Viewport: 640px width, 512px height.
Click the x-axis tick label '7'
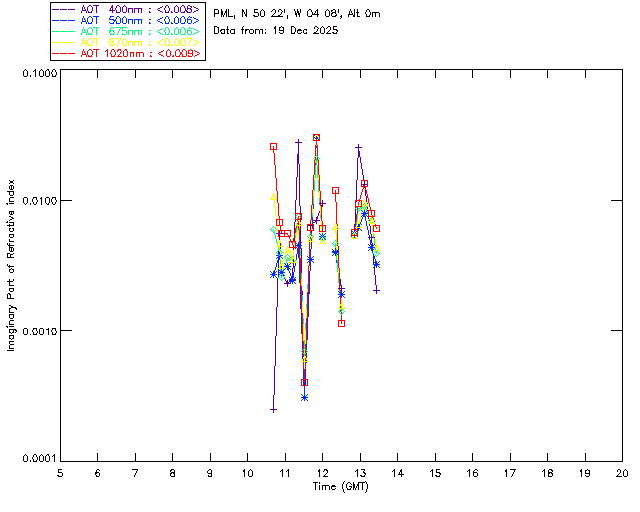135,473
